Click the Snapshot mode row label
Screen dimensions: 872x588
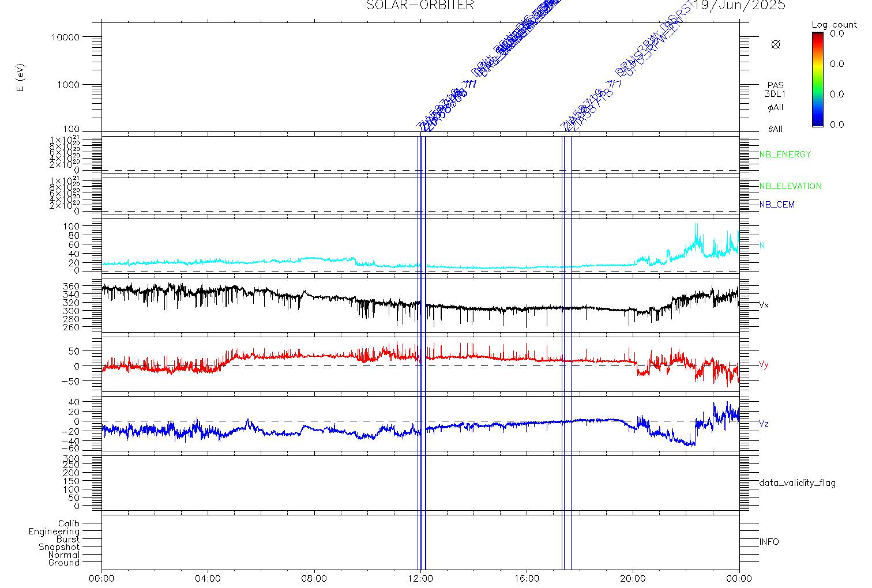click(x=59, y=547)
